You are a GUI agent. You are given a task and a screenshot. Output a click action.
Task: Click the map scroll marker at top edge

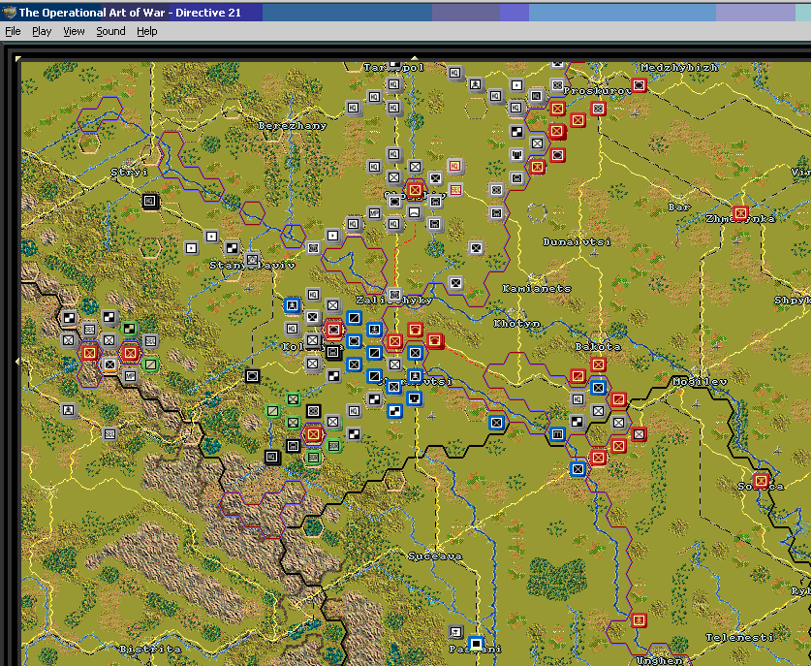click(x=415, y=58)
